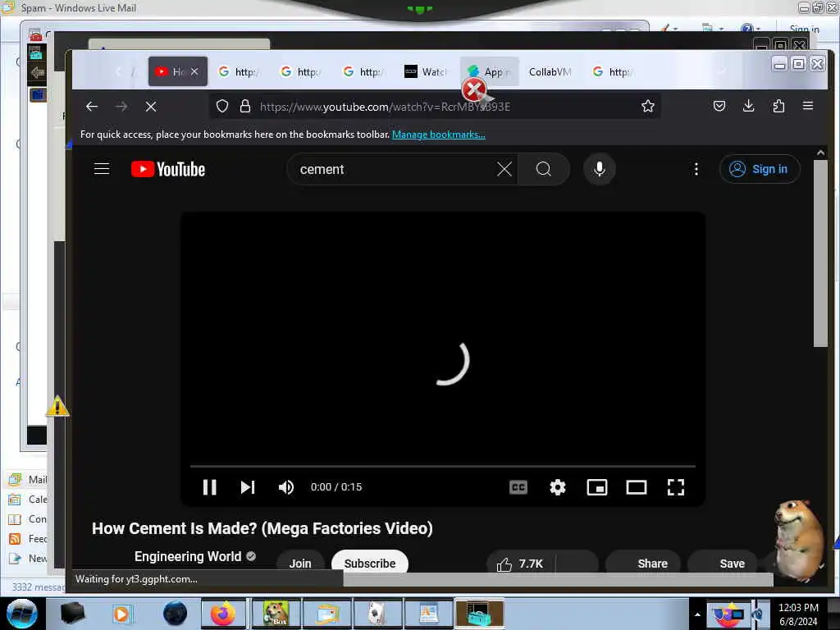
Task: Click the hamster desktop pet
Action: coord(798,541)
